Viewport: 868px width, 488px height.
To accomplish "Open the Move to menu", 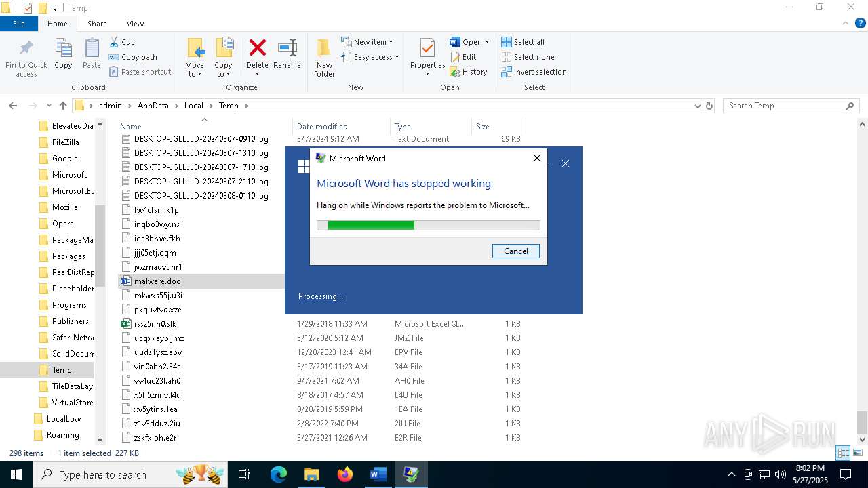I will pos(195,58).
